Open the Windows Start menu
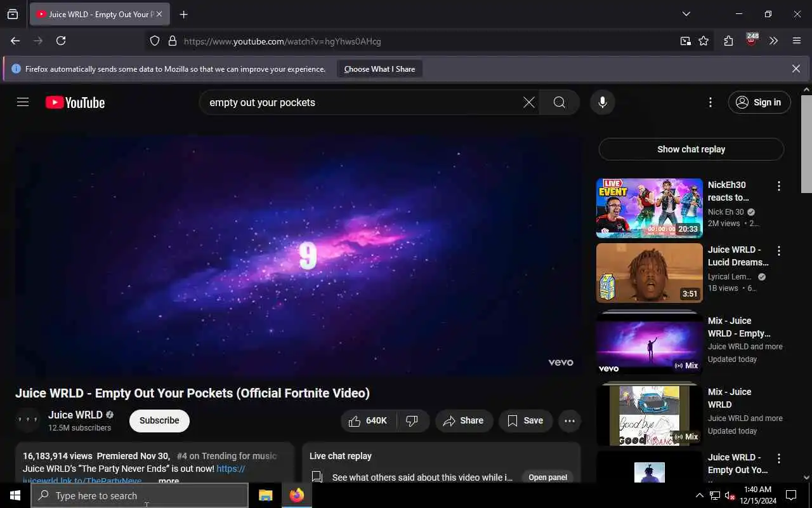The height and width of the screenshot is (508, 812). pos(15,495)
